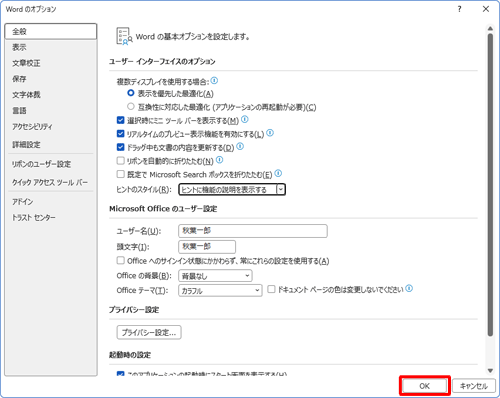The width and height of the screenshot is (500, 398).
Task: Select 表示を優先した最適化 radio button
Action: [131, 93]
